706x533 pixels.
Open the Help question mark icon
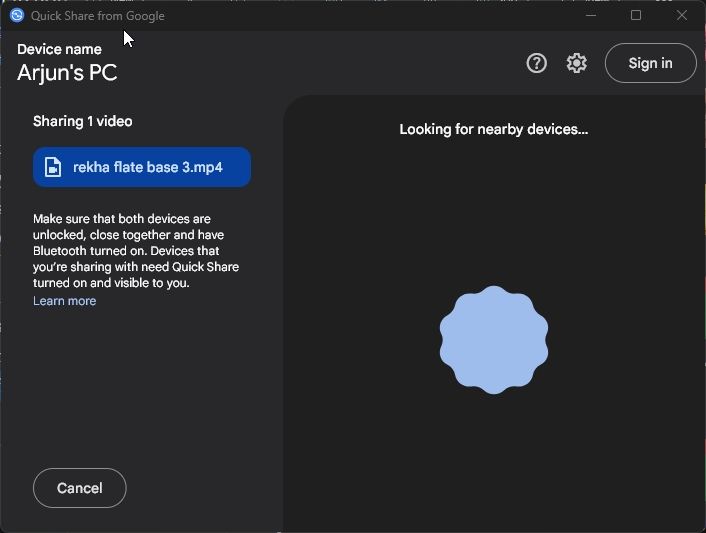[536, 63]
